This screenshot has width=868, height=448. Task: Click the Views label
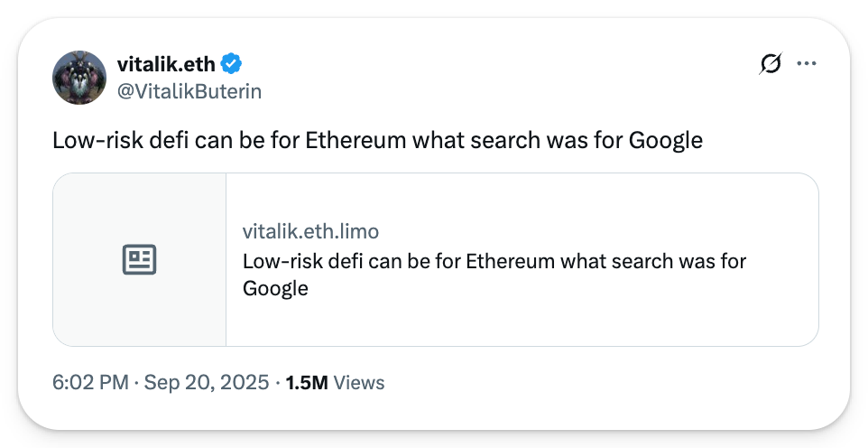tap(359, 383)
